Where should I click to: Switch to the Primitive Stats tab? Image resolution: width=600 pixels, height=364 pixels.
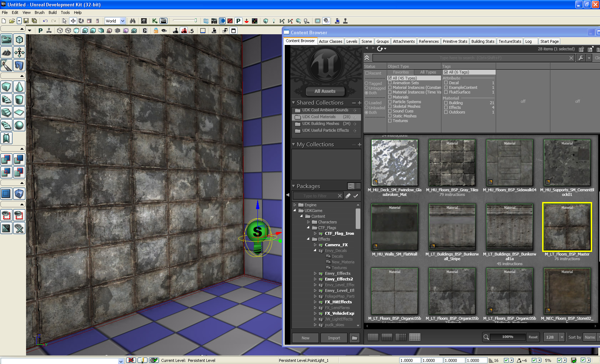point(455,41)
